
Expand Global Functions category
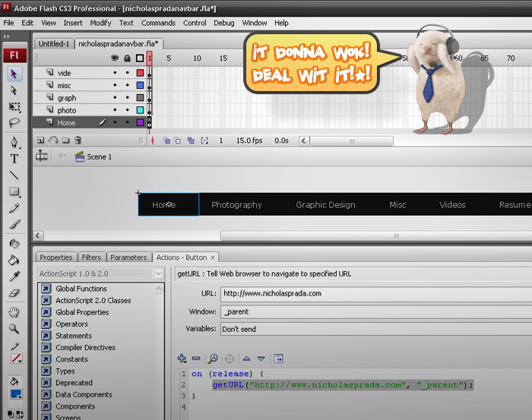[46, 289]
